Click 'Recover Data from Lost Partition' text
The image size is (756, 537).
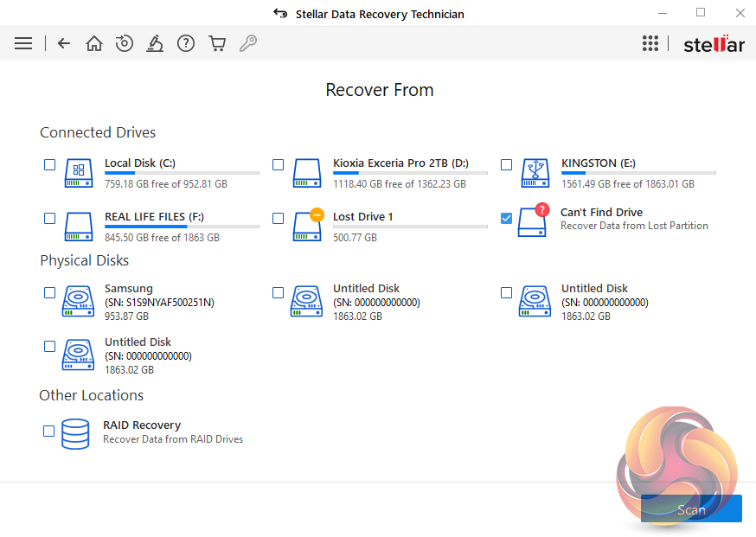click(634, 226)
